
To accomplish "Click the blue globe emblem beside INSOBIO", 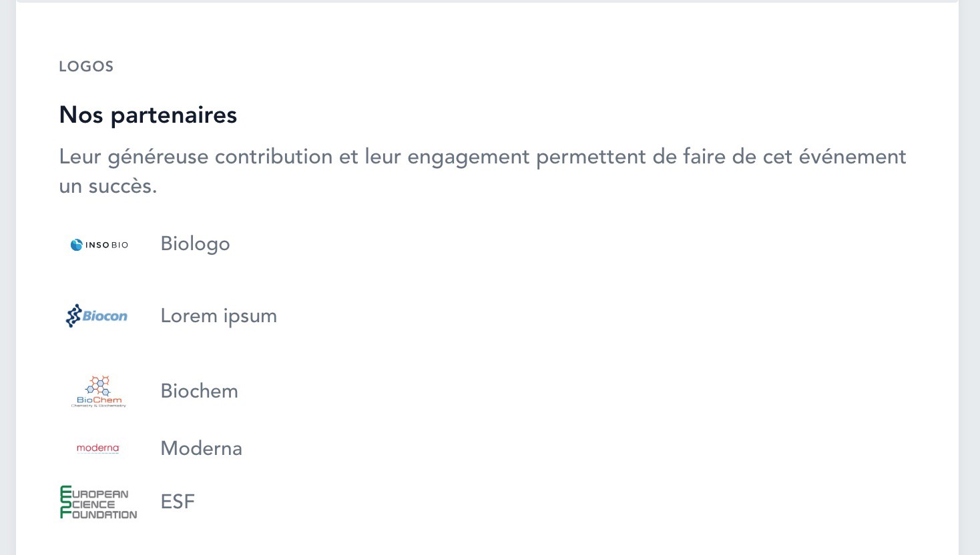I will coord(77,245).
